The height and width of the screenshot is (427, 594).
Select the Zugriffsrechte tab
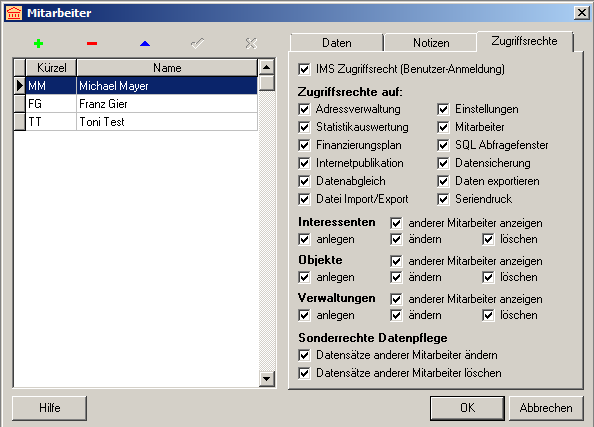[524, 41]
